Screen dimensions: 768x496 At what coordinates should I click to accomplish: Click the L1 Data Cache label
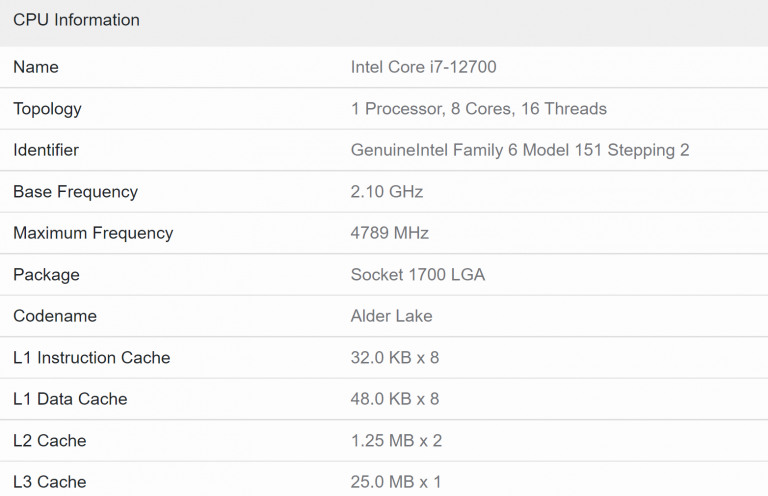tap(70, 399)
